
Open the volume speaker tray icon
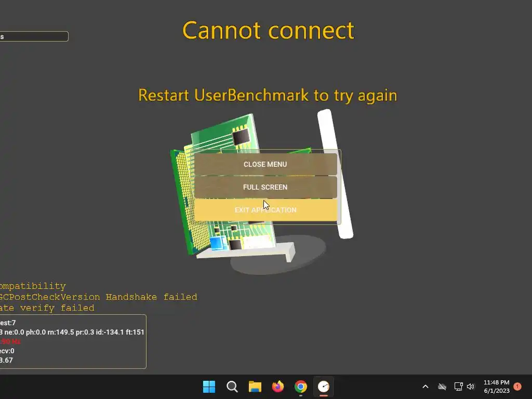[471, 387]
